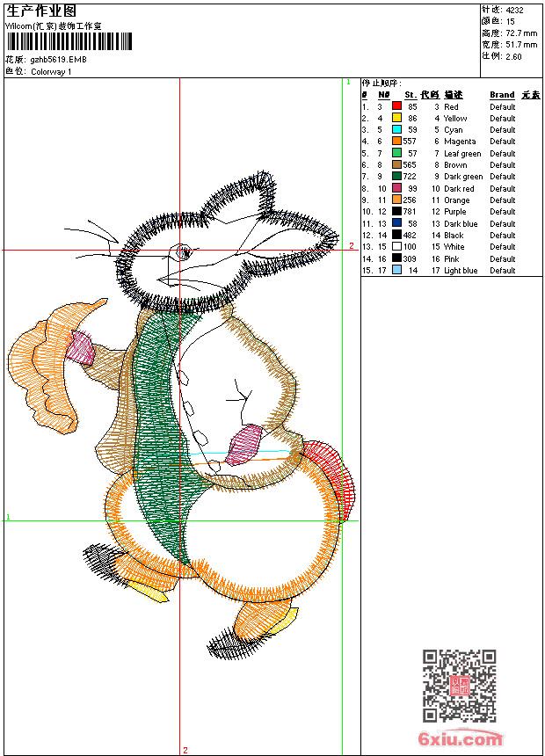Click the file name "gzhb5619.EMB"
Viewport: 545px width, 756px height.
[58, 60]
